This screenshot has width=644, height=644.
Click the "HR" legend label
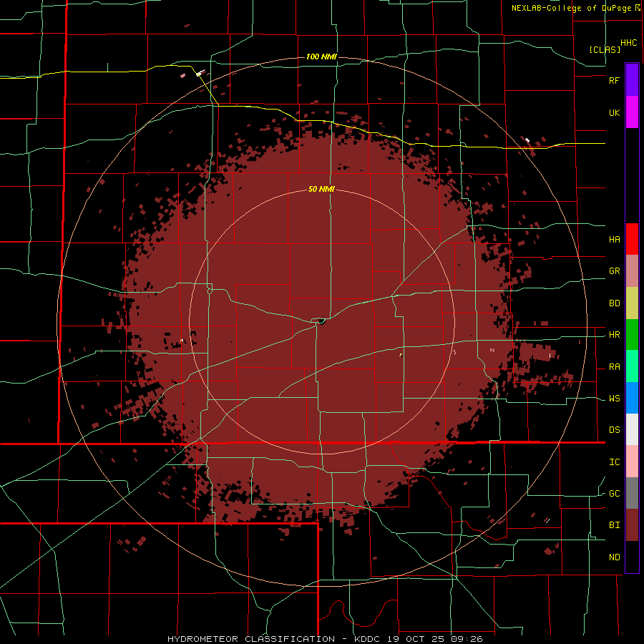pos(614,335)
